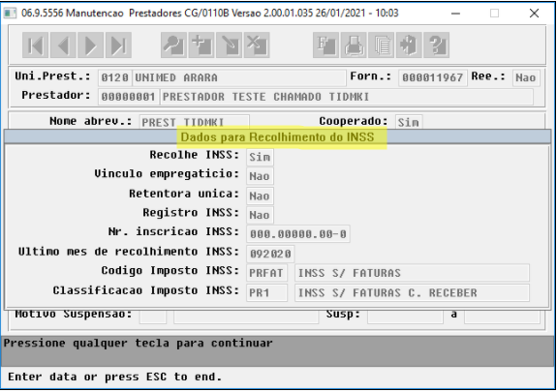Select the Ree. field showing Nao
Viewport: 557px width, 392px height.
coord(526,77)
